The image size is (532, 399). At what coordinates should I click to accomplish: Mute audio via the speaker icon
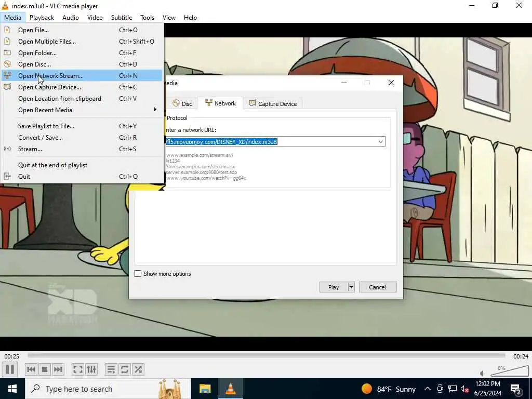click(483, 373)
